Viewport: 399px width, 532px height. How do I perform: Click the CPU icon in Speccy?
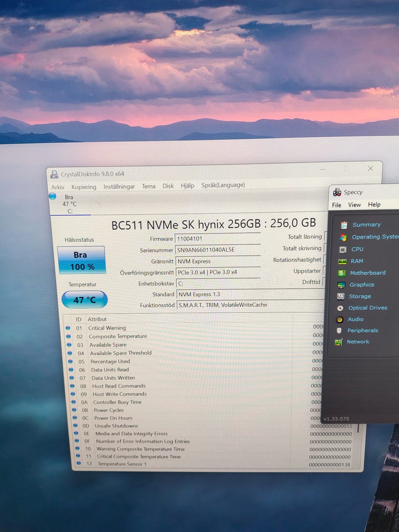click(x=343, y=249)
